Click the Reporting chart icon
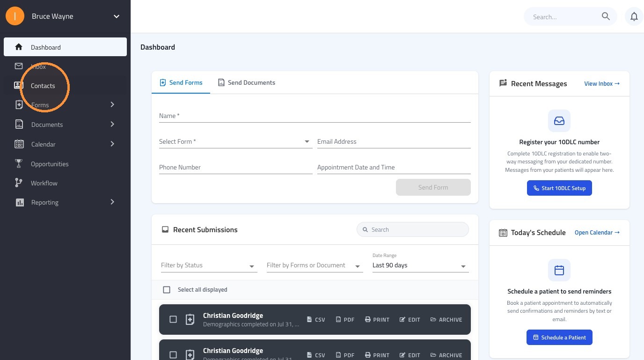The width and height of the screenshot is (644, 360). coord(20,202)
